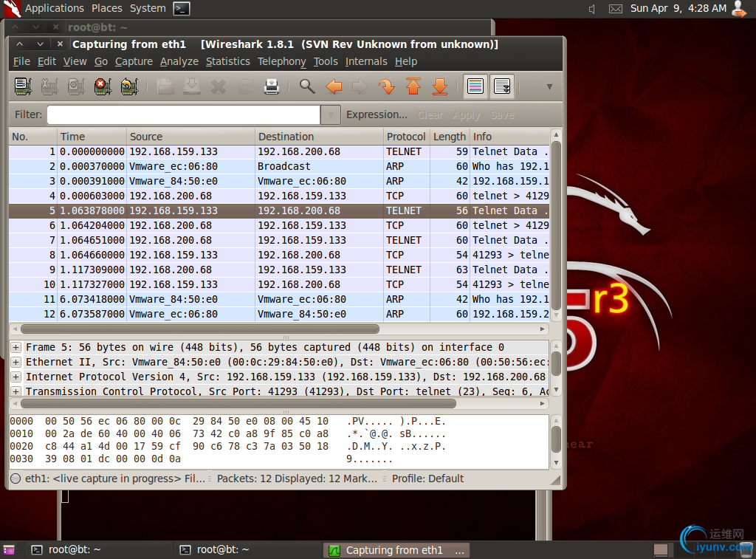Image resolution: width=756 pixels, height=559 pixels.
Task: Jump to the first packet icon
Action: (x=413, y=87)
